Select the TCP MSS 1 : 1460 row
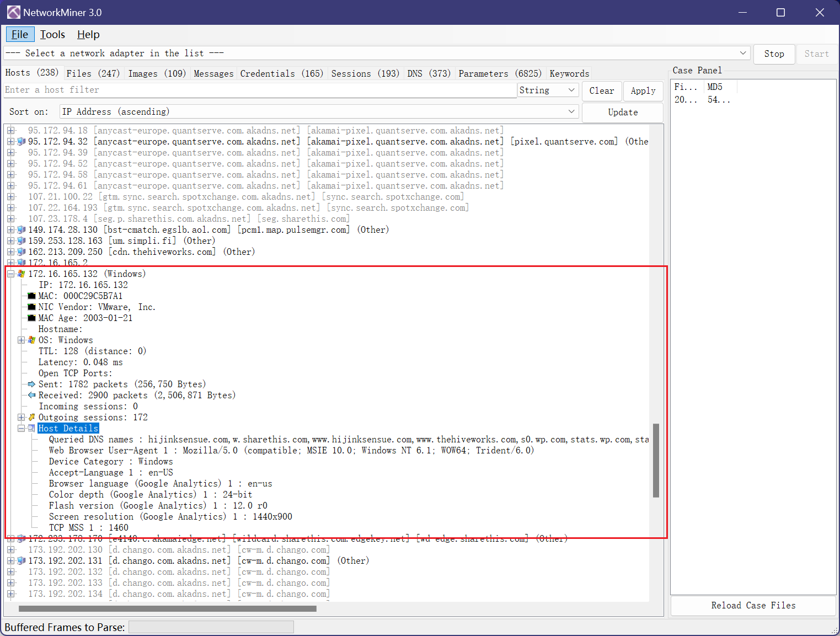 click(x=88, y=527)
